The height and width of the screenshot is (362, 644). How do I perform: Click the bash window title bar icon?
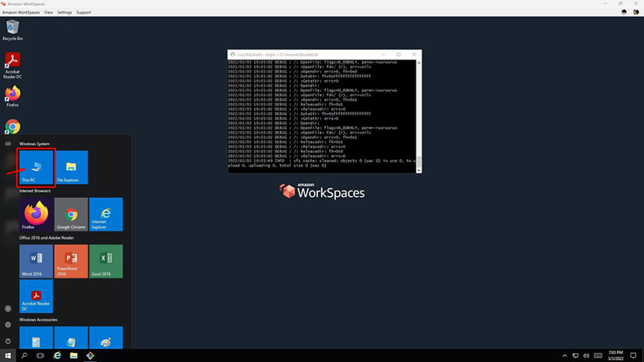coord(233,54)
